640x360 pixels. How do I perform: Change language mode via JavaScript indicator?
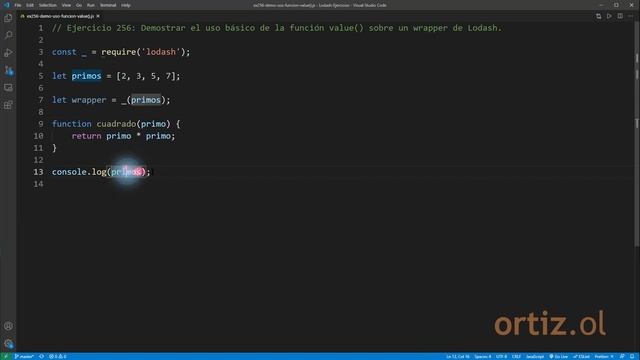[535, 356]
